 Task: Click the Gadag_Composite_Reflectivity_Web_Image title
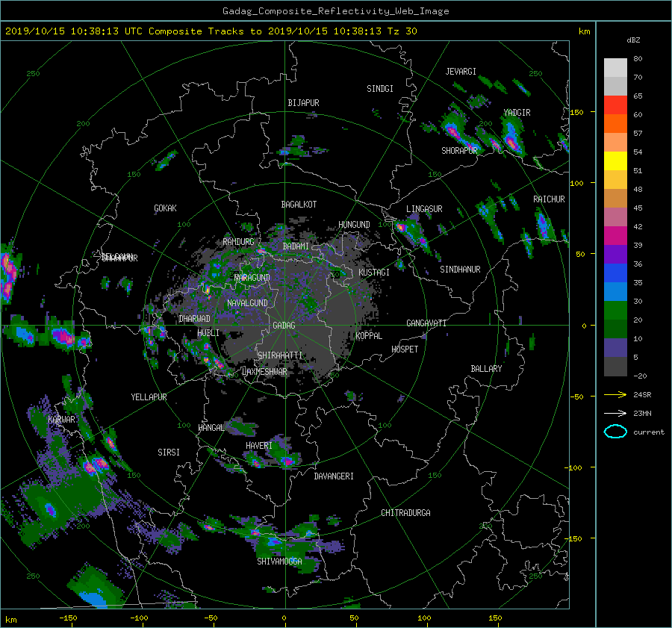(335, 11)
